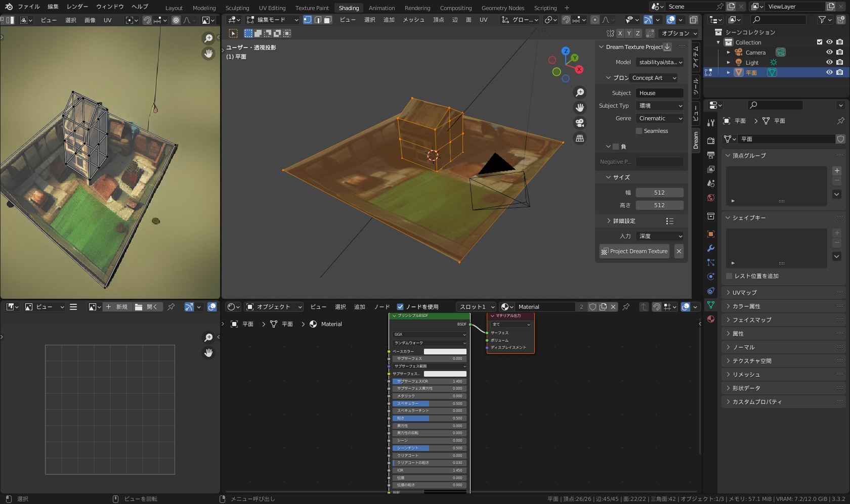
Task: Click the ベースカラー color swatch
Action: [x=445, y=351]
